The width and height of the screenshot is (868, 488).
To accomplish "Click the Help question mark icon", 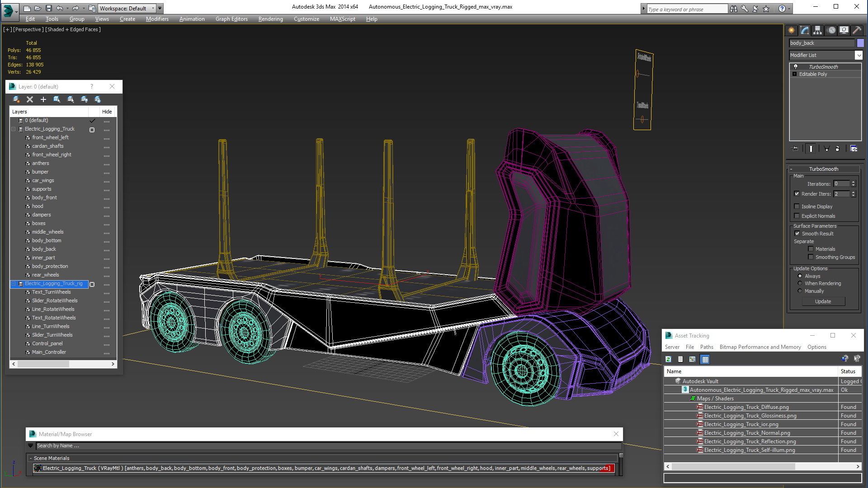I will [782, 9].
